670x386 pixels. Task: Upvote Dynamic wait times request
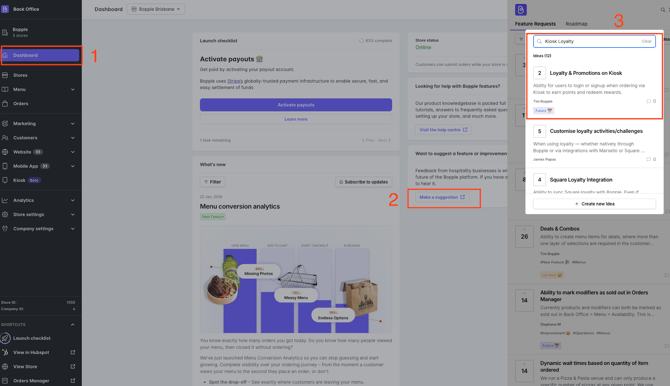524,371
